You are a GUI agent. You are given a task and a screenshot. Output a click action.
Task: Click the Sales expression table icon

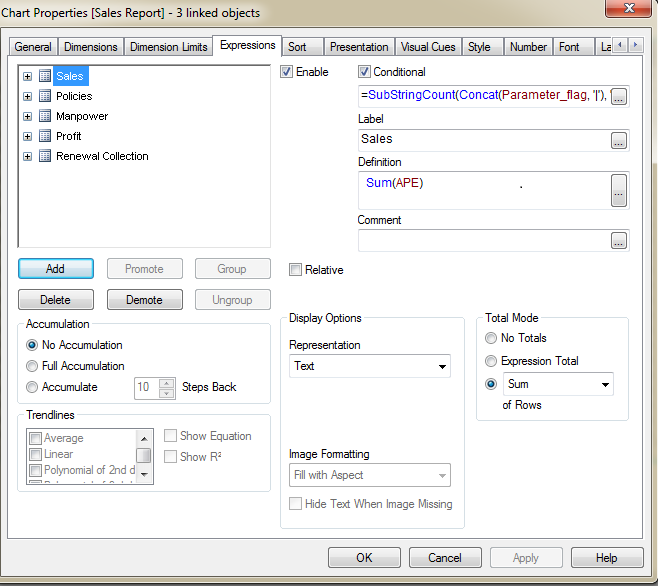45,76
